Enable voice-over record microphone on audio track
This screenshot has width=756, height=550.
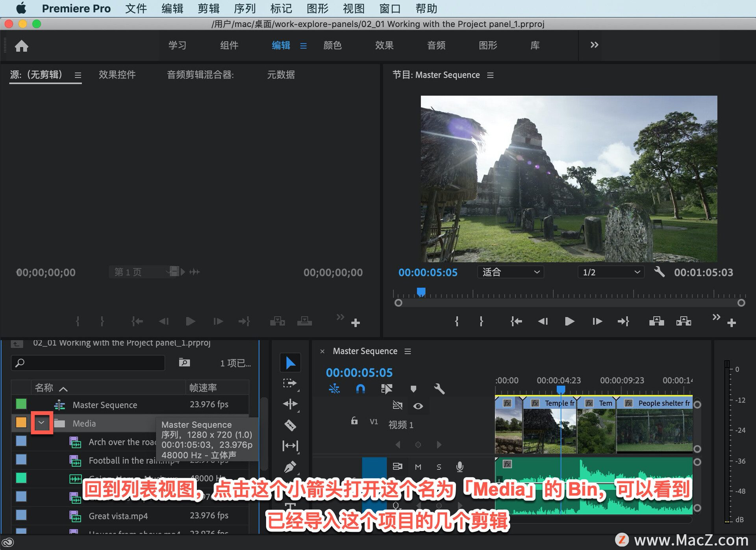tap(460, 467)
